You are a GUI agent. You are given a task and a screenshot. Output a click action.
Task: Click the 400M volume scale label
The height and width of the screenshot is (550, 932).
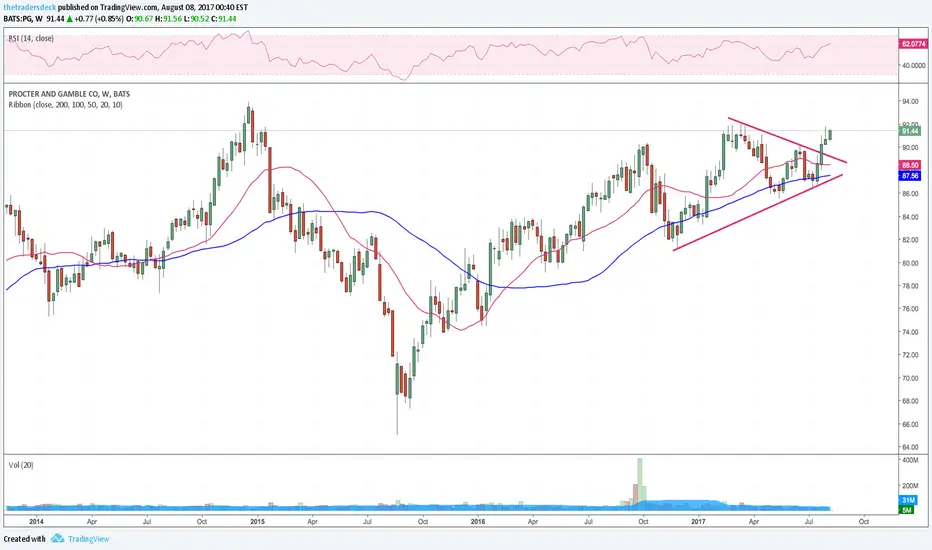point(911,461)
